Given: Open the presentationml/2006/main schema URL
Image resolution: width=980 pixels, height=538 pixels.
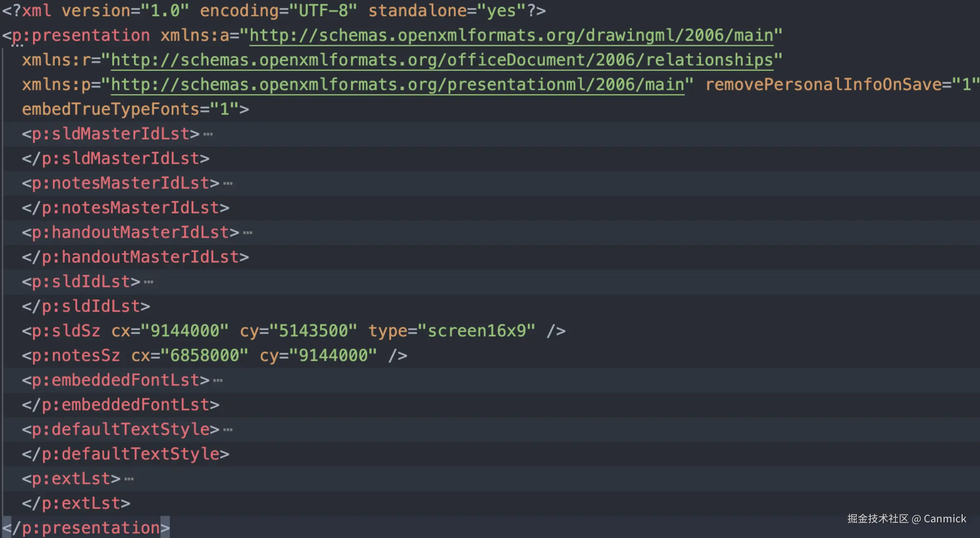Looking at the screenshot, I should point(397,85).
